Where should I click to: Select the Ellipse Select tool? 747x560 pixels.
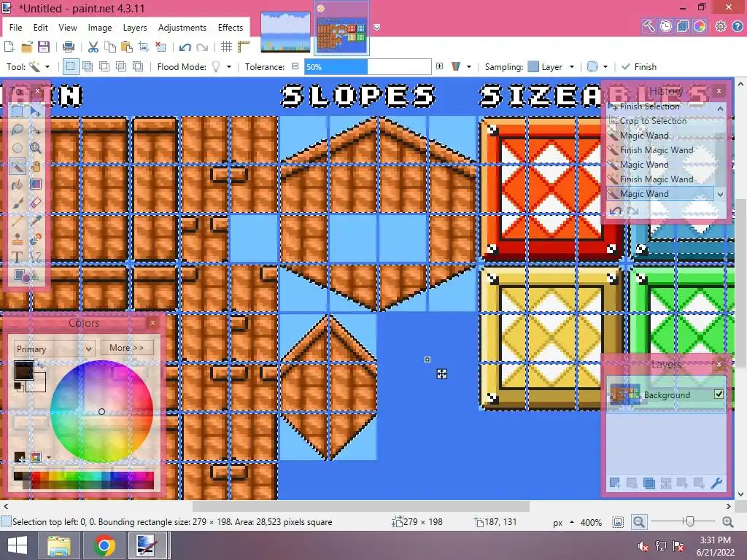[18, 148]
